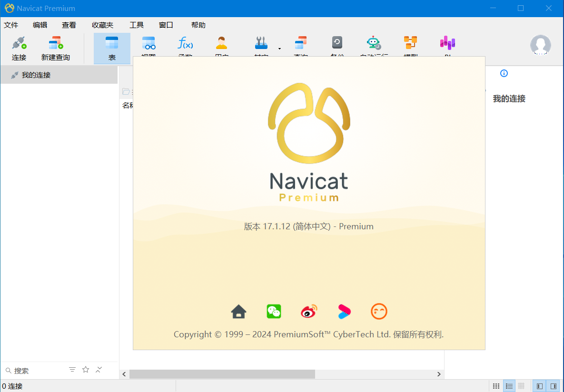Open 新建查询 from the toolbar

pos(55,48)
